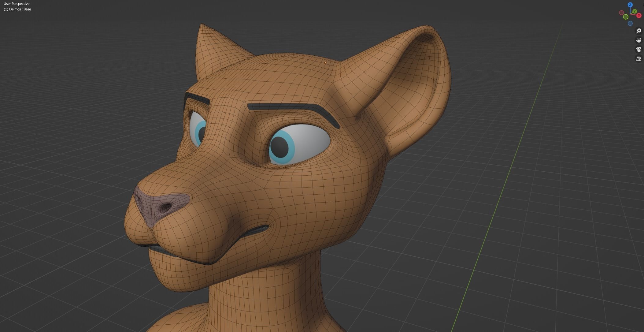This screenshot has width=644, height=332.
Task: Click the 'User Perspective' overlay text
Action: coord(17,4)
